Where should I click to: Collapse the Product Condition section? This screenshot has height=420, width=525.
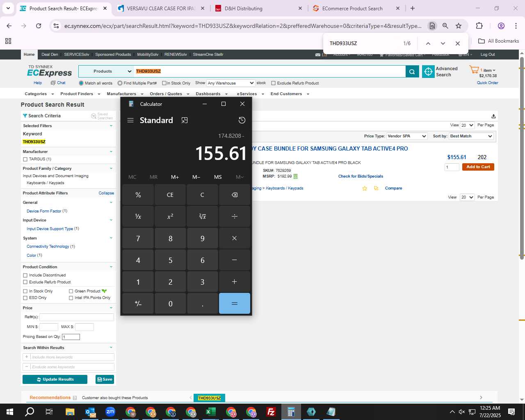click(x=111, y=267)
